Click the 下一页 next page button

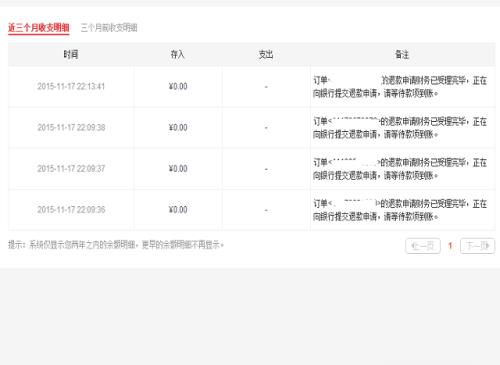(477, 246)
